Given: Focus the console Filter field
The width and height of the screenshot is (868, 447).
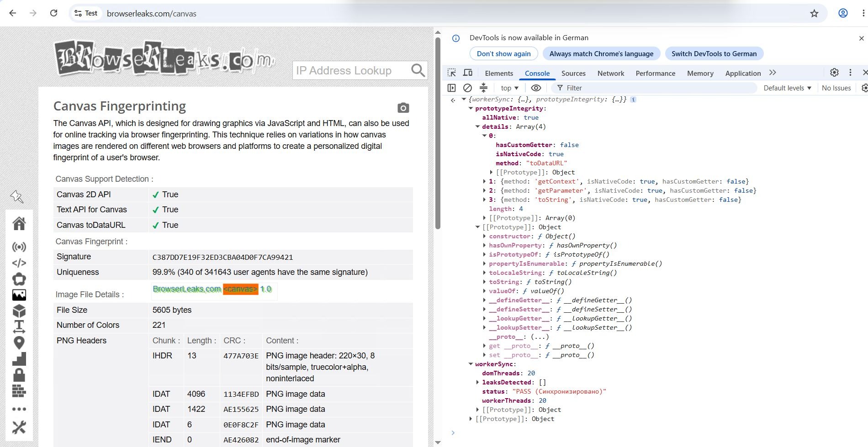Looking at the screenshot, I should click(653, 88).
